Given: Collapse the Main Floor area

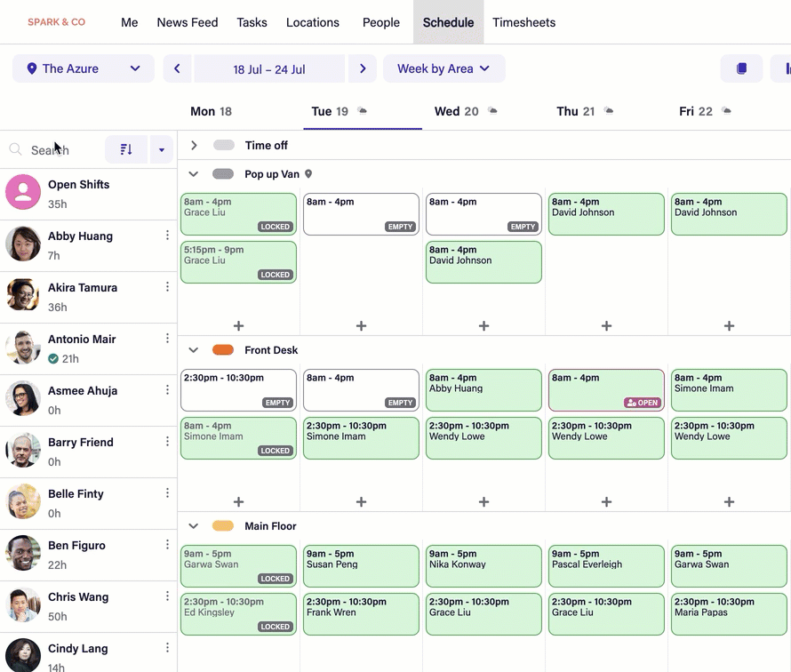Looking at the screenshot, I should pyautogui.click(x=194, y=526).
